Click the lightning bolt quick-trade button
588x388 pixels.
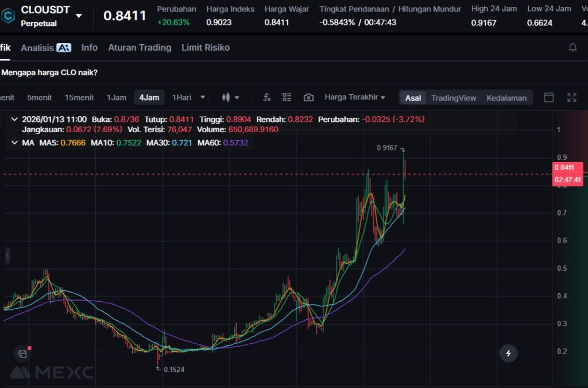click(x=508, y=353)
